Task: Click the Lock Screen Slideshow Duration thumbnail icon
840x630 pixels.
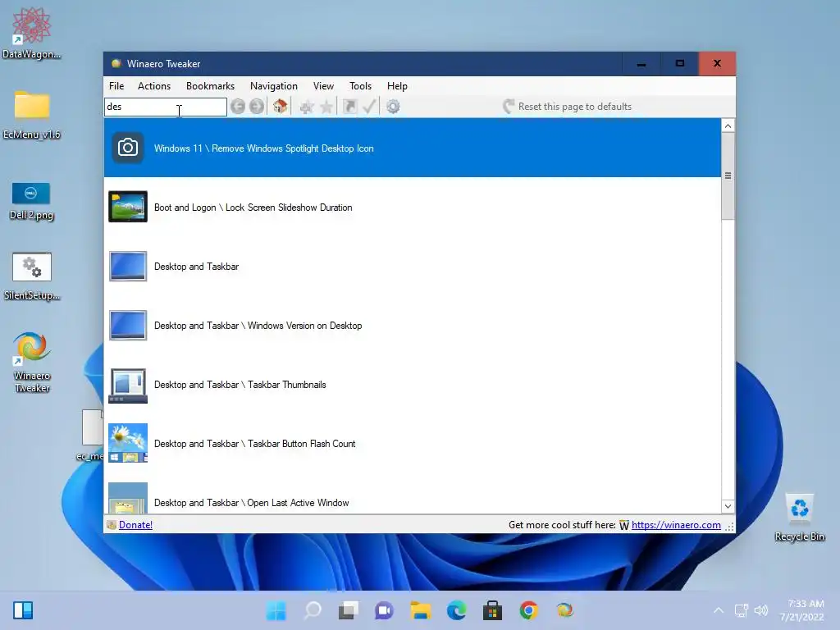Action: click(x=127, y=206)
